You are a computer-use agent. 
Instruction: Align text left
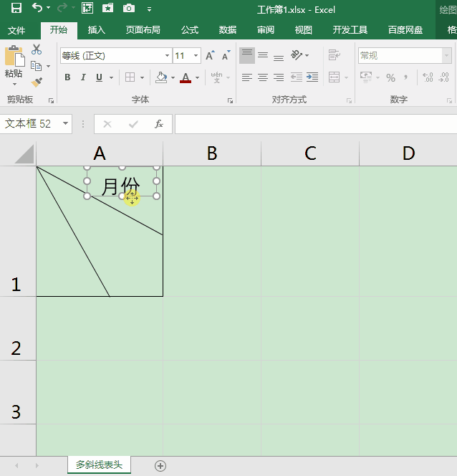point(247,77)
